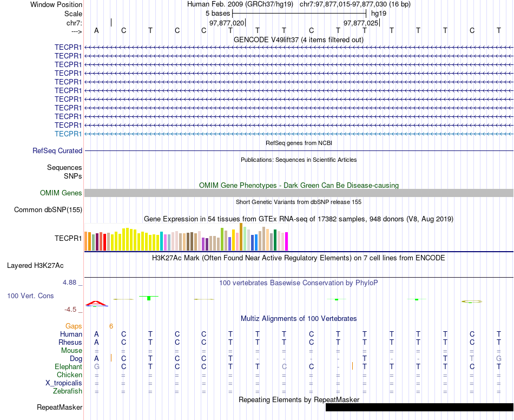Click the G base in the Elephant row
The width and height of the screenshot is (514, 420).
(x=96, y=366)
